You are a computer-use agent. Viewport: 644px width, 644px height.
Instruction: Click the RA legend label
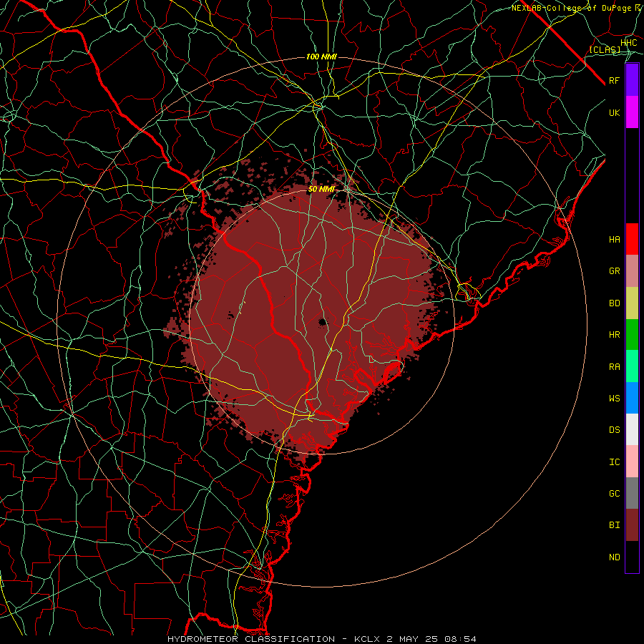click(615, 367)
